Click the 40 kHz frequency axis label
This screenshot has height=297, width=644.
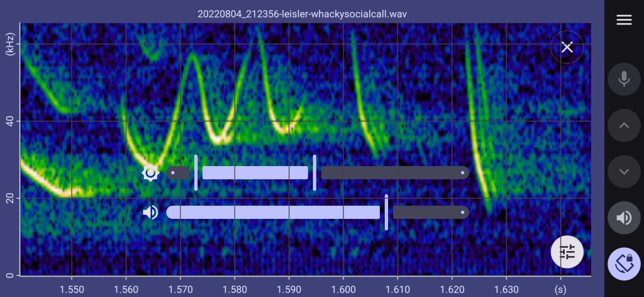pos(9,121)
